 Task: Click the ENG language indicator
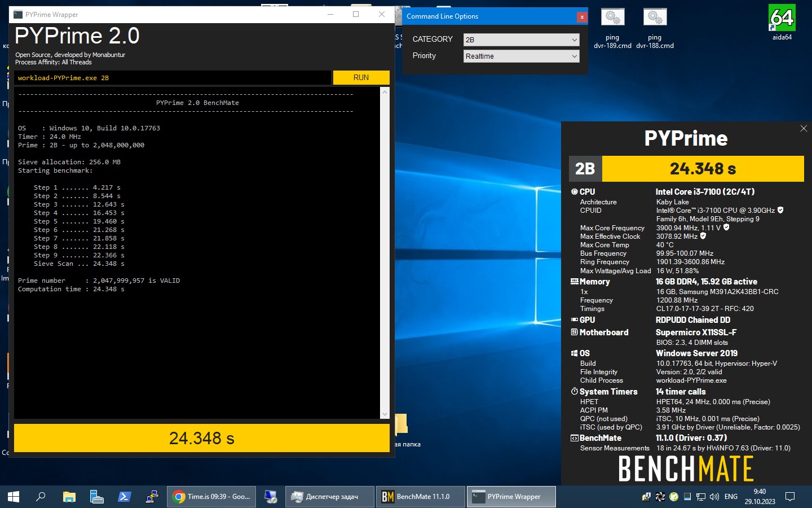click(x=731, y=497)
